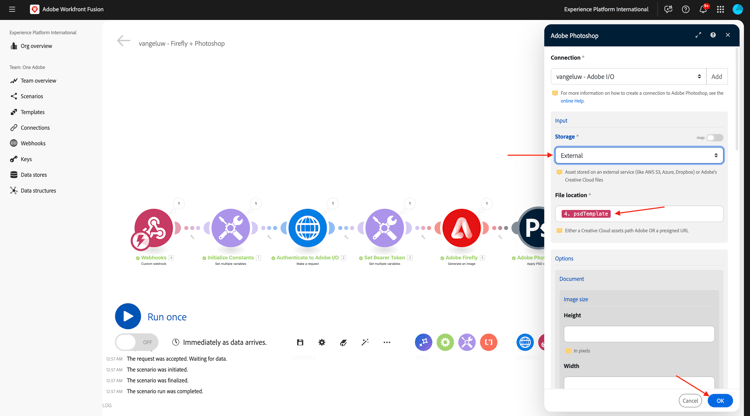Click the Height input field
This screenshot has width=750, height=416.
639,334
